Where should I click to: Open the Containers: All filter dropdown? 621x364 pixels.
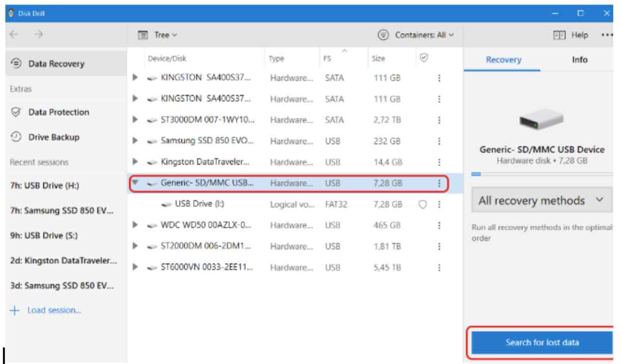click(x=416, y=35)
